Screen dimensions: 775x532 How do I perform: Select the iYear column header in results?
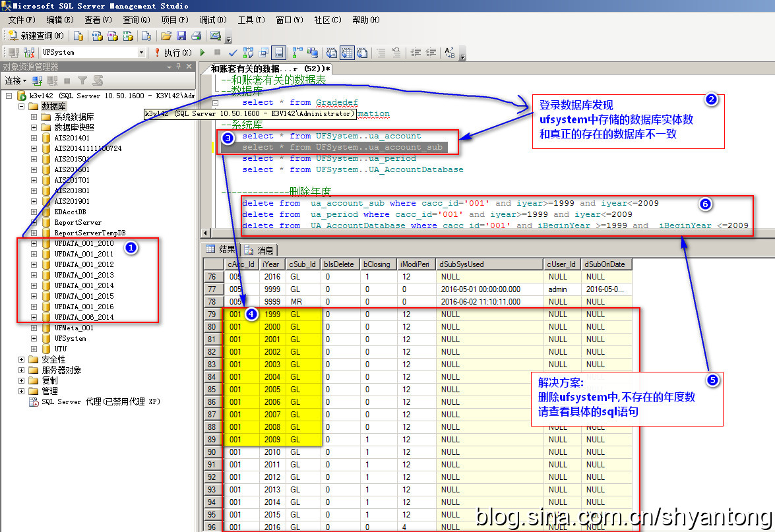point(272,264)
